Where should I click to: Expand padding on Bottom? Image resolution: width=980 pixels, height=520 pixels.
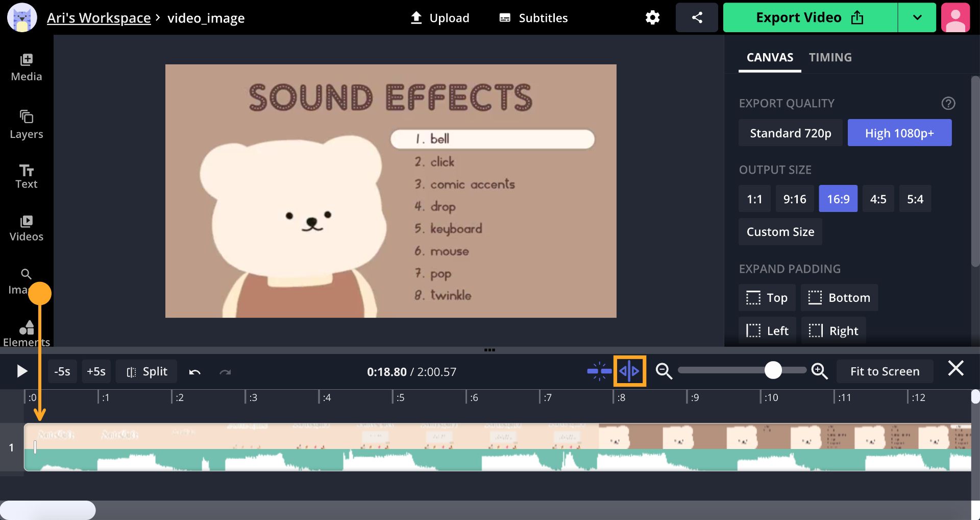coord(839,298)
